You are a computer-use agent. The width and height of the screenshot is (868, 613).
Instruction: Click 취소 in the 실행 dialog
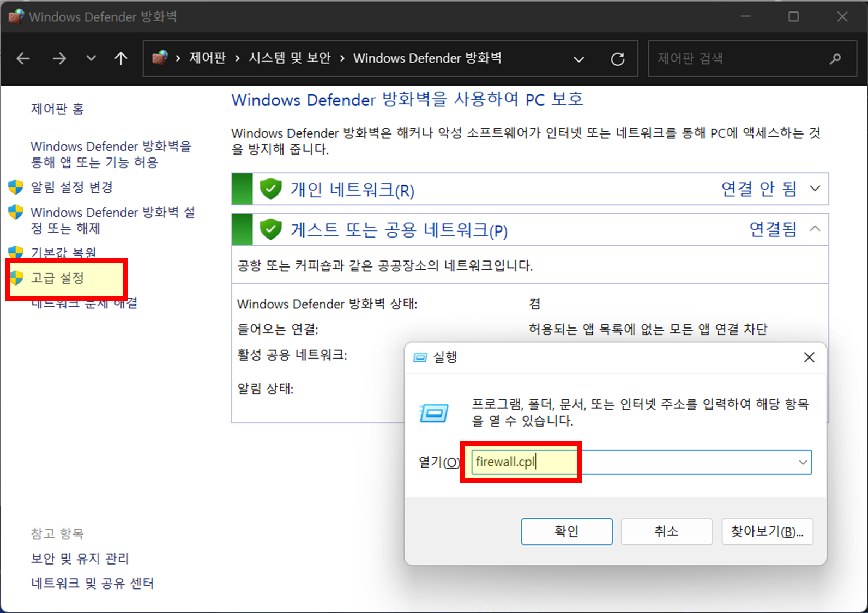tap(666, 531)
